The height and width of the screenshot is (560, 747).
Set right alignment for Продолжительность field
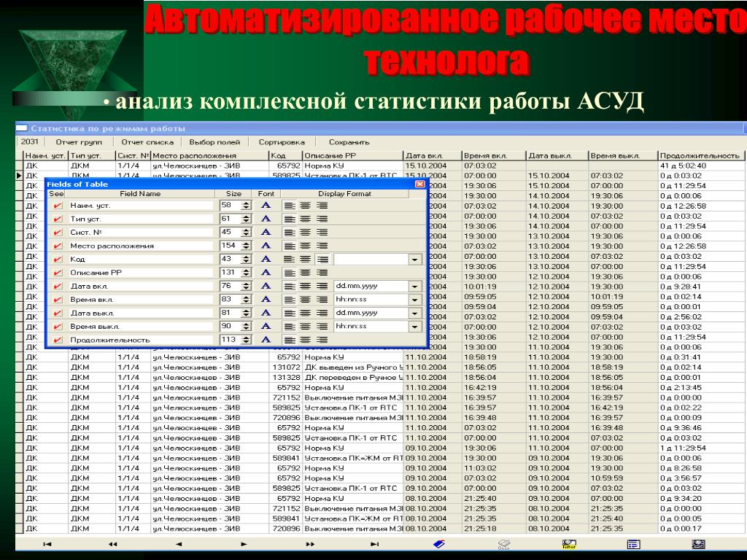coord(322,340)
